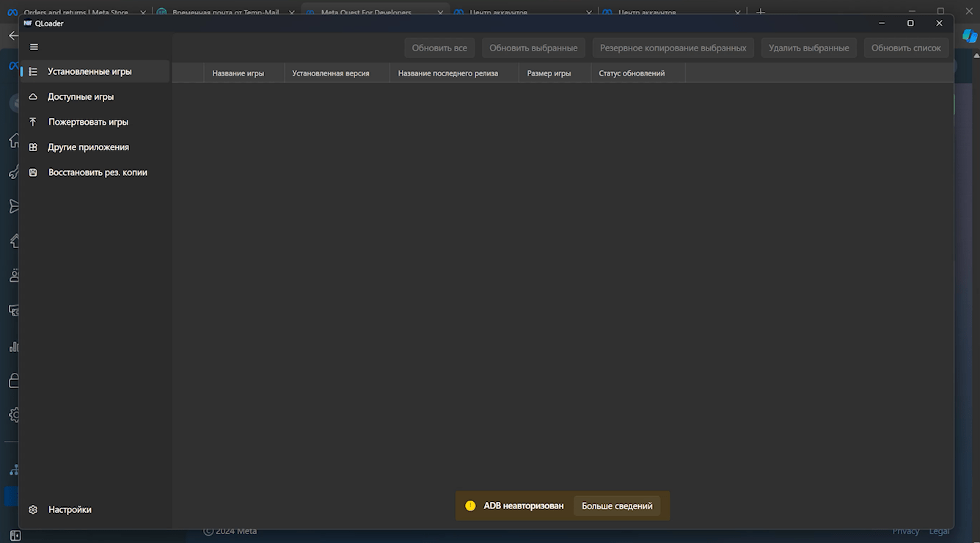Screen dimensions: 980x543
Task: Toggle the hamburger navigation menu
Action: click(34, 47)
